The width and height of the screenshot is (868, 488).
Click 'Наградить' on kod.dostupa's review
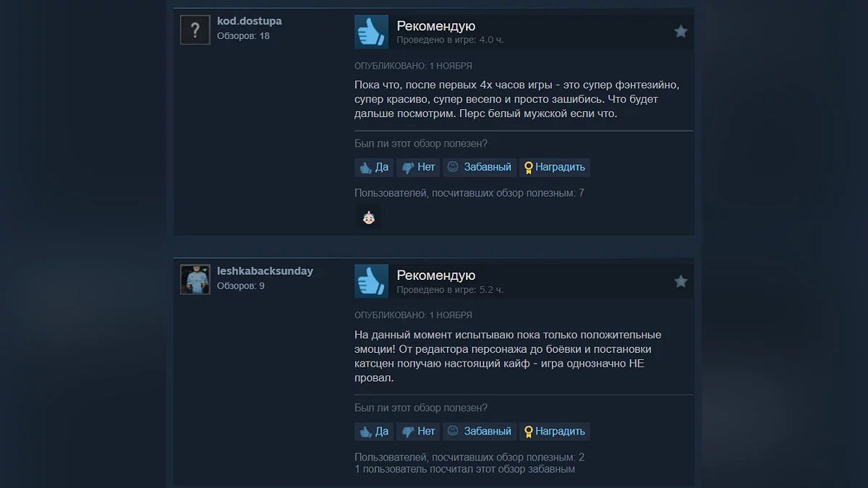coord(555,167)
